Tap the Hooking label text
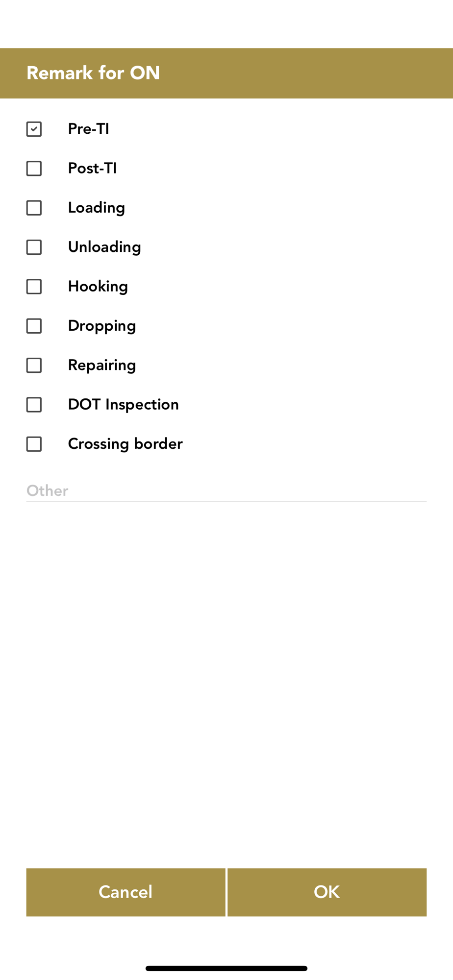The width and height of the screenshot is (453, 980). coord(98,287)
